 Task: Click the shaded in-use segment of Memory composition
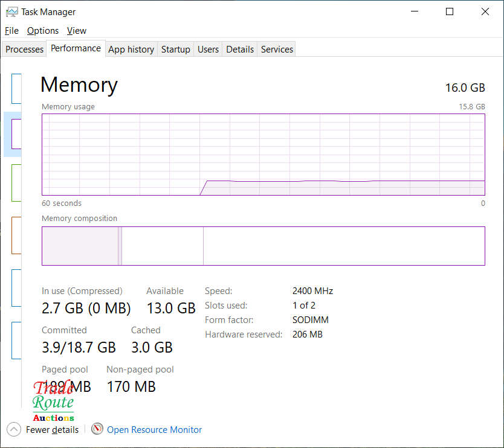coord(80,246)
